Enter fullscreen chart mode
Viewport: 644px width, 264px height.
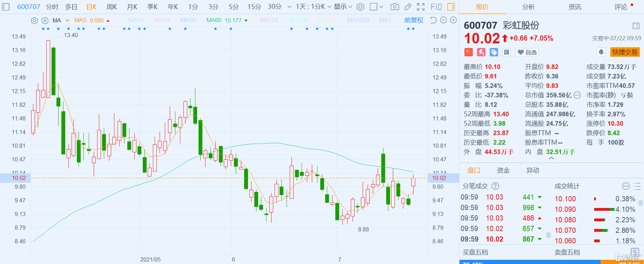point(421,7)
